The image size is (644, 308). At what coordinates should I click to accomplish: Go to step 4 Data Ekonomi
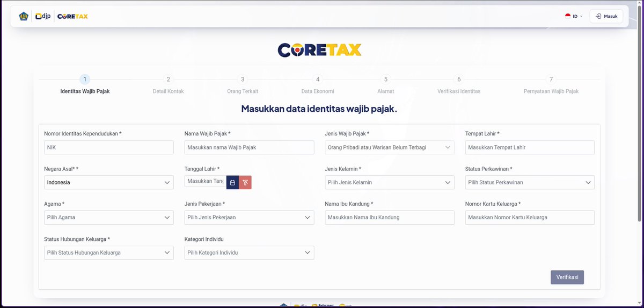coord(318,85)
